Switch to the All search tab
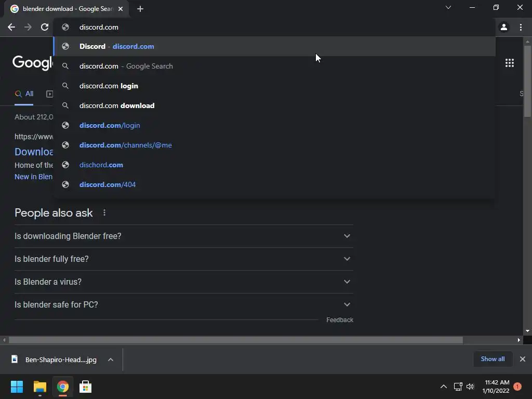Image resolution: width=532 pixels, height=399 pixels. pos(24,94)
